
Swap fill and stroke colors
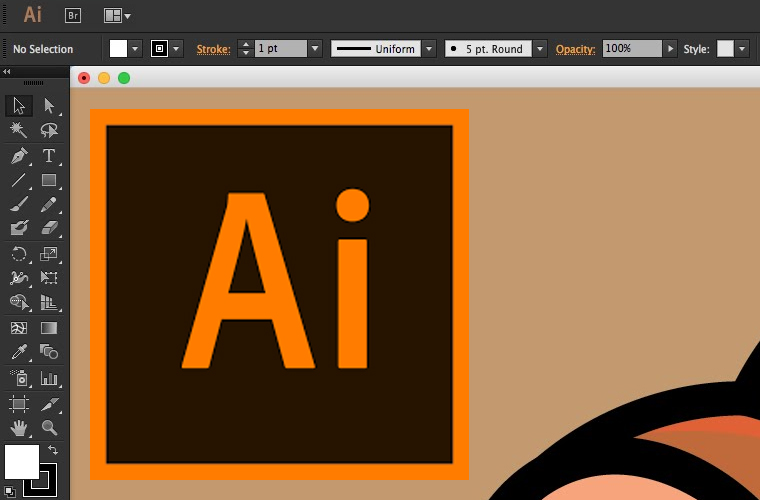(53, 450)
